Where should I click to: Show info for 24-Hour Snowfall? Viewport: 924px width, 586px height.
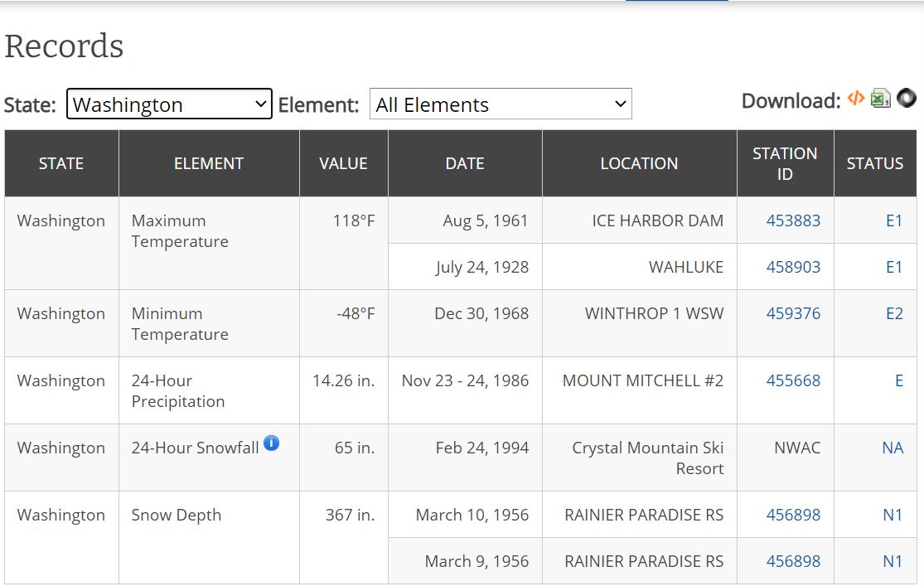click(x=271, y=443)
